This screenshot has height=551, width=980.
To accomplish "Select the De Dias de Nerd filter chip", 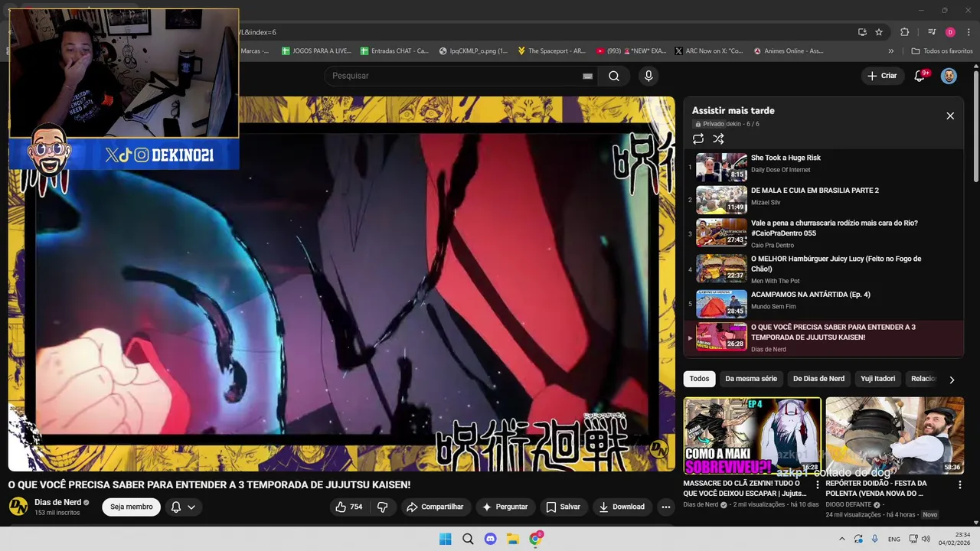I will tap(818, 379).
